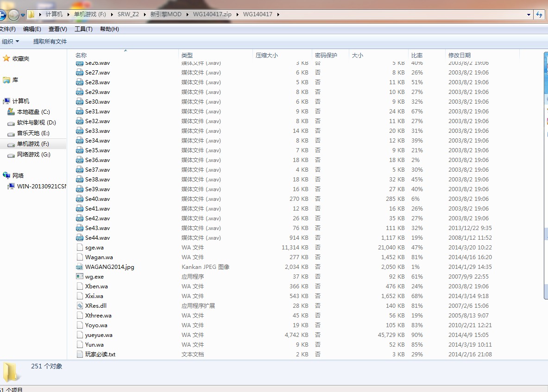548x392 pixels.
Task: Select the 网络 network tree item
Action: pos(18,176)
